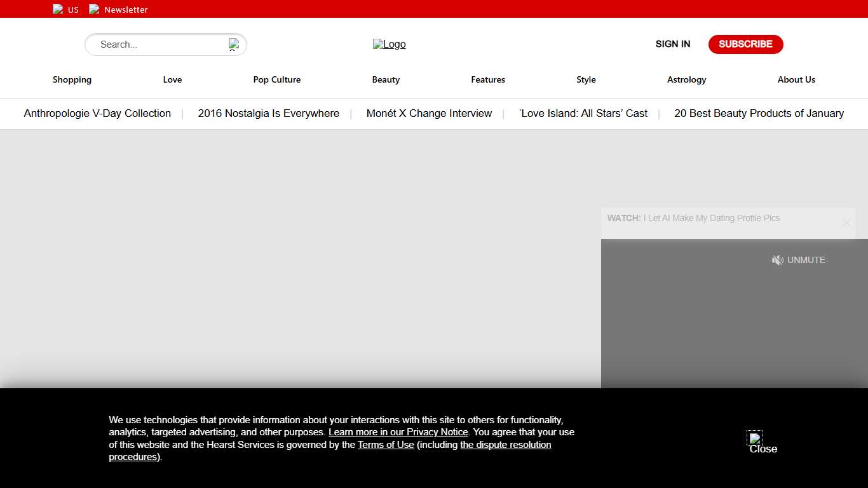Click Terms of Use link
868x488 pixels.
click(x=386, y=445)
